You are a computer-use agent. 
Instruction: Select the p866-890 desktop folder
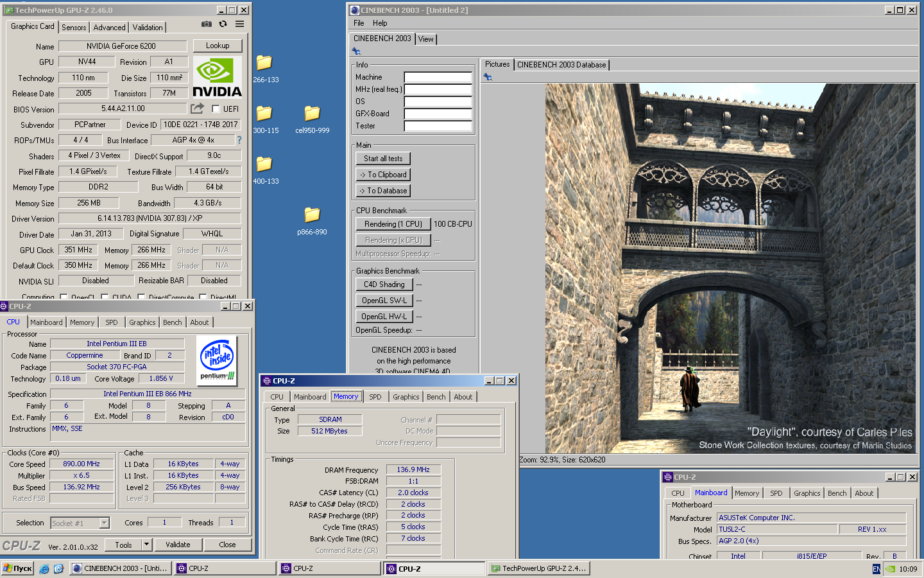click(x=312, y=221)
